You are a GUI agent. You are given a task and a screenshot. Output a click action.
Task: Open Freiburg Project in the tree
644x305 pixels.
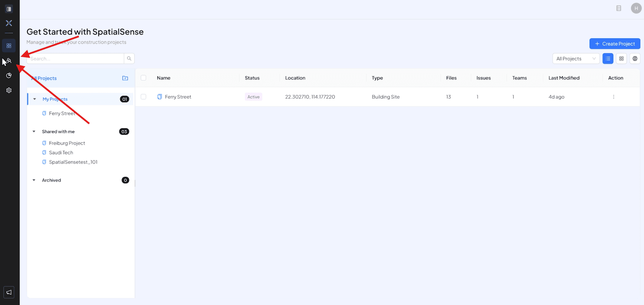[67, 143]
